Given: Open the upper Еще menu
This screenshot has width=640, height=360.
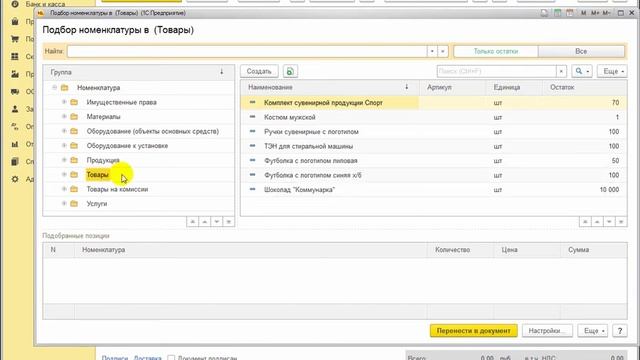Looking at the screenshot, I should [612, 71].
